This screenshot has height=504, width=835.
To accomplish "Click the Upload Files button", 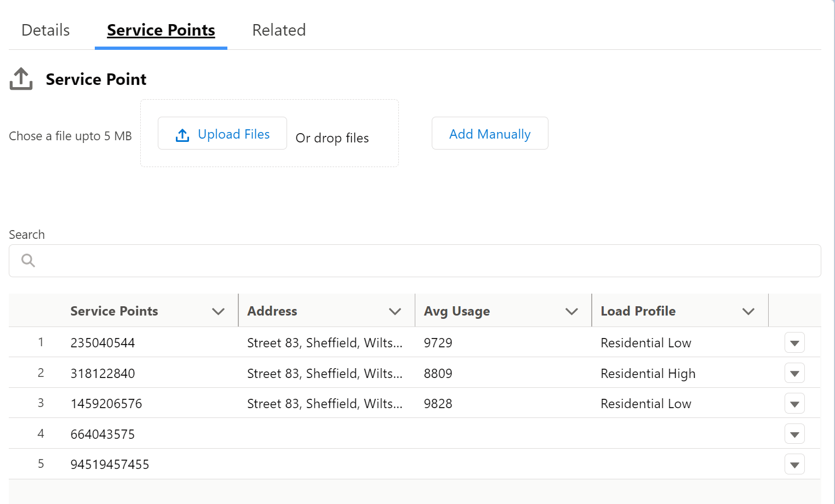I will coord(222,133).
